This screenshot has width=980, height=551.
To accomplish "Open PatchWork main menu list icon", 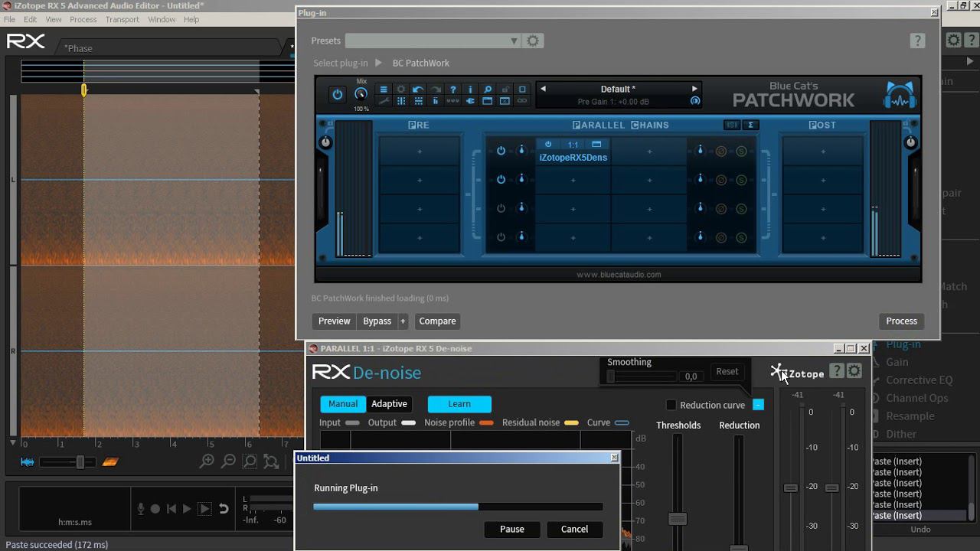I will click(x=384, y=90).
